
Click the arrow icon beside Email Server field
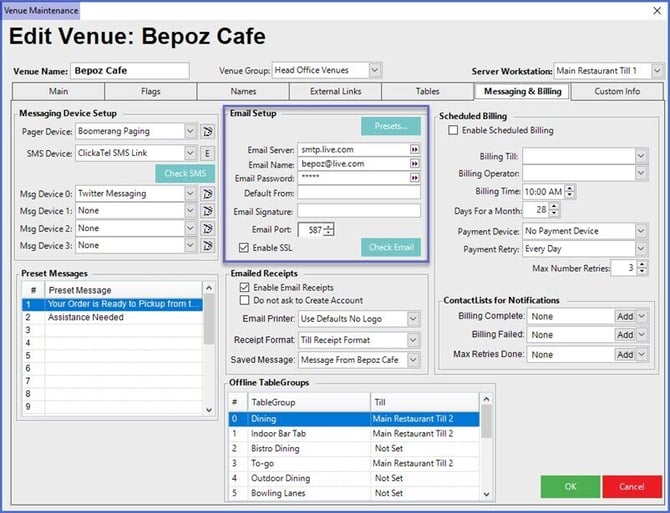coord(414,149)
